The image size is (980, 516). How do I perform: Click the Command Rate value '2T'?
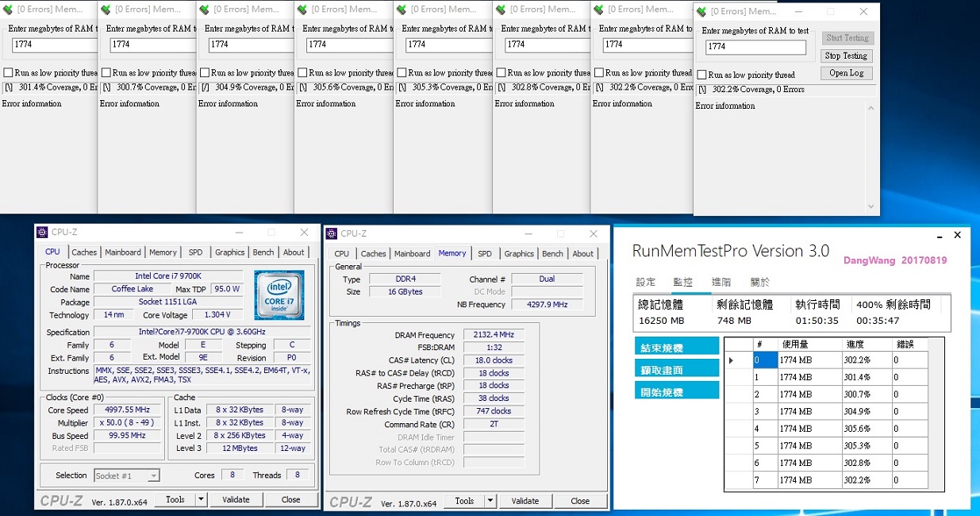(x=493, y=424)
